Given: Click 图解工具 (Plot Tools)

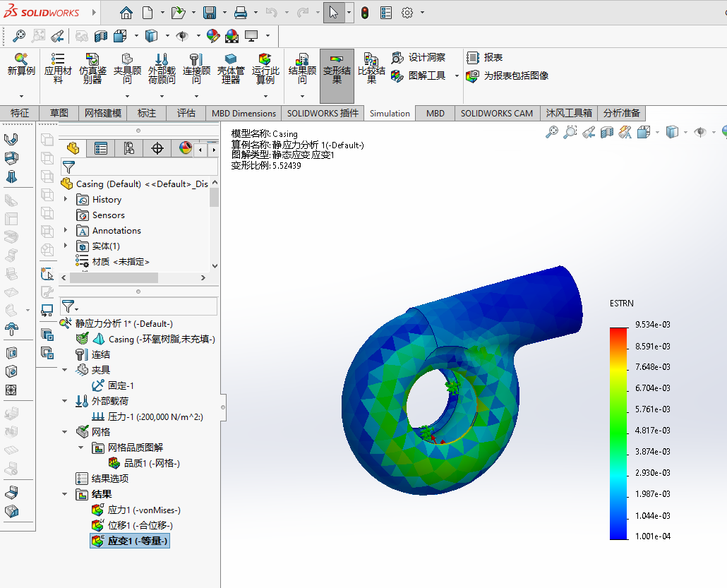Looking at the screenshot, I should (418, 76).
